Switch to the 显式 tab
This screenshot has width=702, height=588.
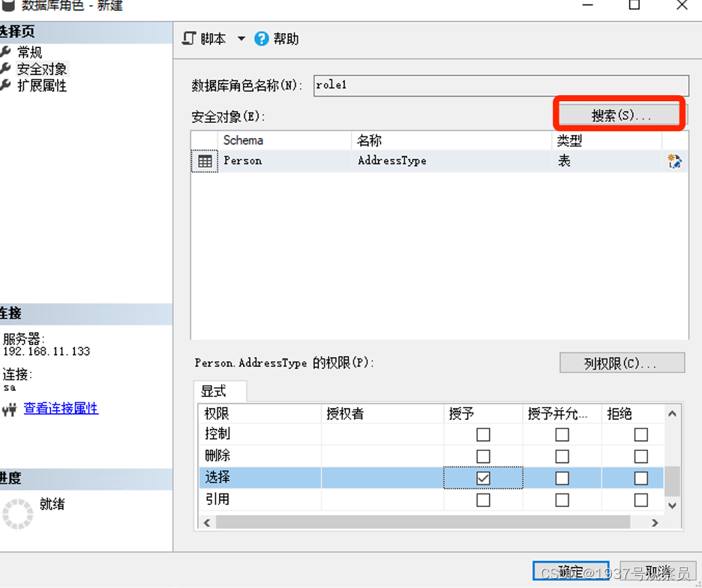pyautogui.click(x=220, y=391)
